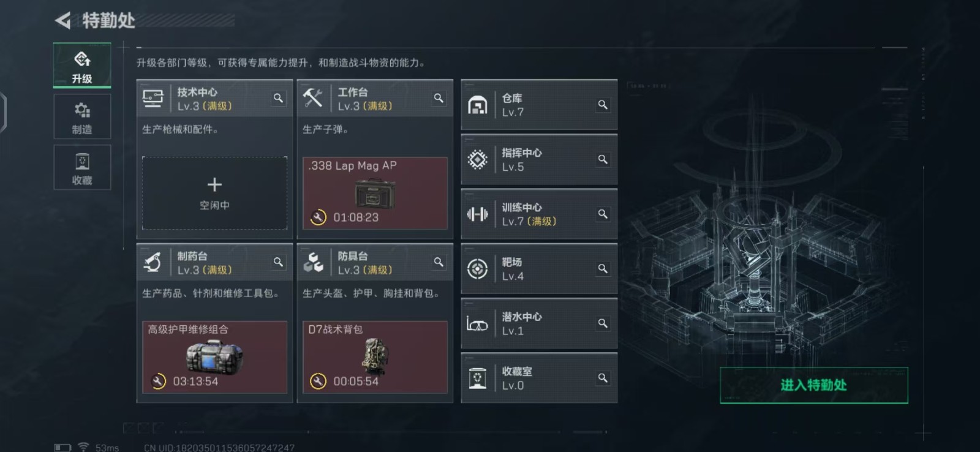The image size is (980, 452).
Task: Switch to the 升级 tab
Action: (82, 66)
